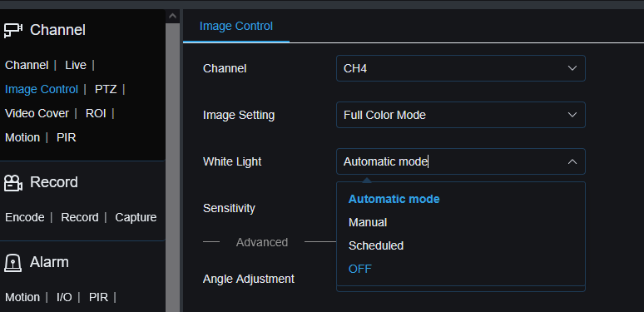
Task: Click the Image Setting label
Action: pyautogui.click(x=239, y=115)
